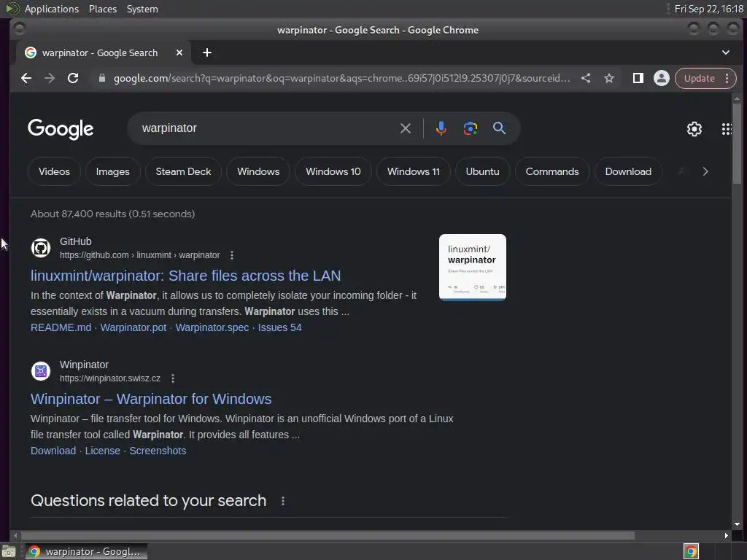Click the Update button in Chrome
This screenshot has height=560, width=747.
pyautogui.click(x=699, y=78)
